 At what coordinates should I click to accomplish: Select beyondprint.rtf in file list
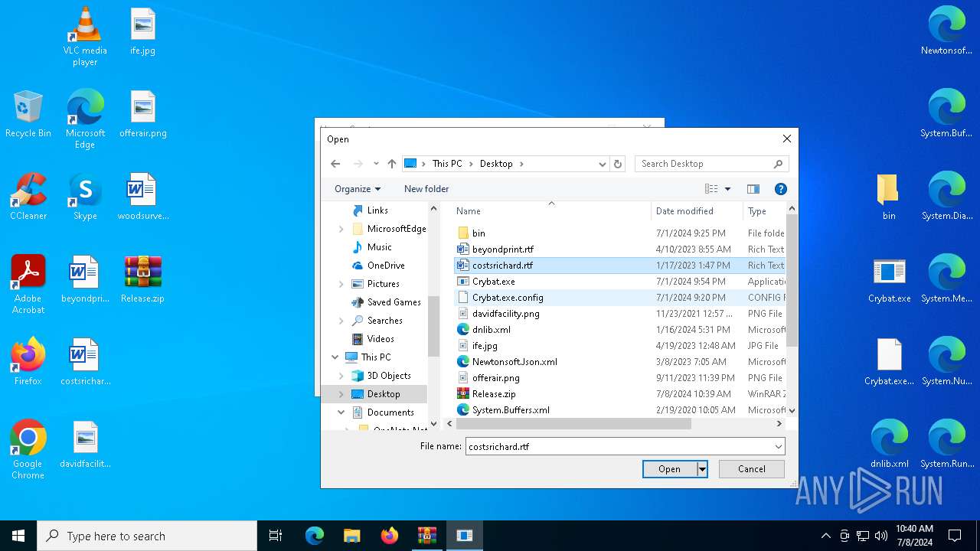tap(503, 249)
